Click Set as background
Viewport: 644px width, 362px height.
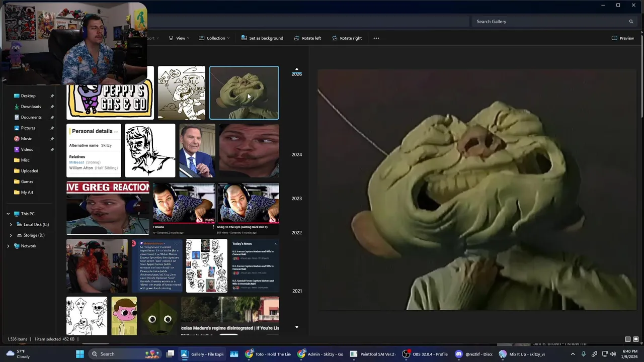point(262,38)
